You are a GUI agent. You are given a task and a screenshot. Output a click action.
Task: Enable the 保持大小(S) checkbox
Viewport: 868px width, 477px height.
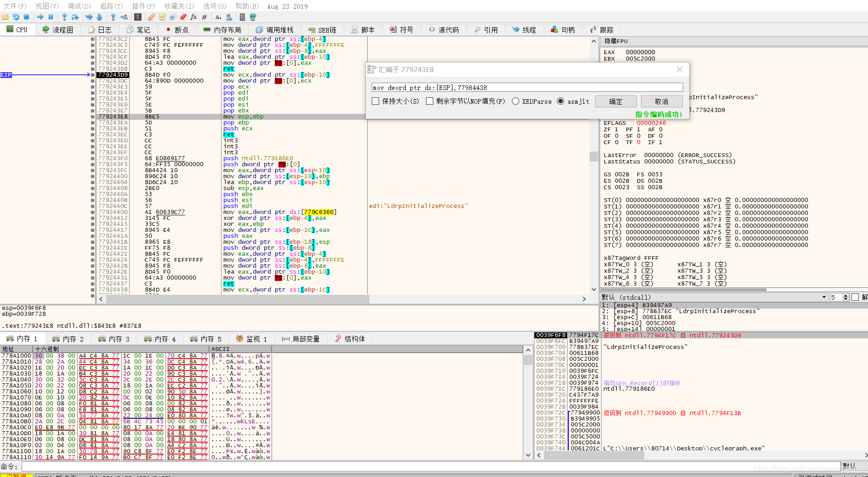[x=375, y=101]
